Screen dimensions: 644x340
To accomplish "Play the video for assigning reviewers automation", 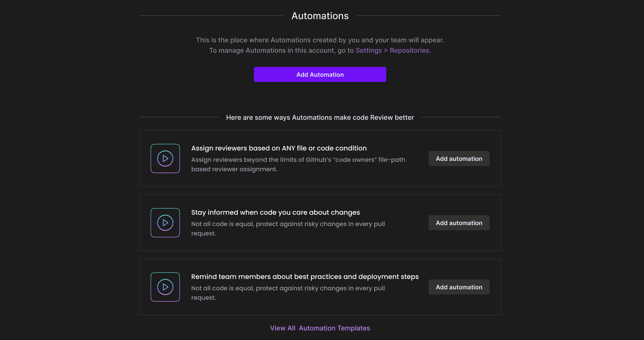I will (x=165, y=158).
